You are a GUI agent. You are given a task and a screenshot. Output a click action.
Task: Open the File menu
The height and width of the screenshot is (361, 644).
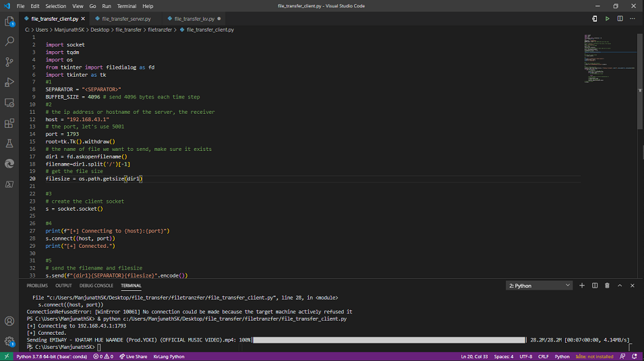coord(20,6)
